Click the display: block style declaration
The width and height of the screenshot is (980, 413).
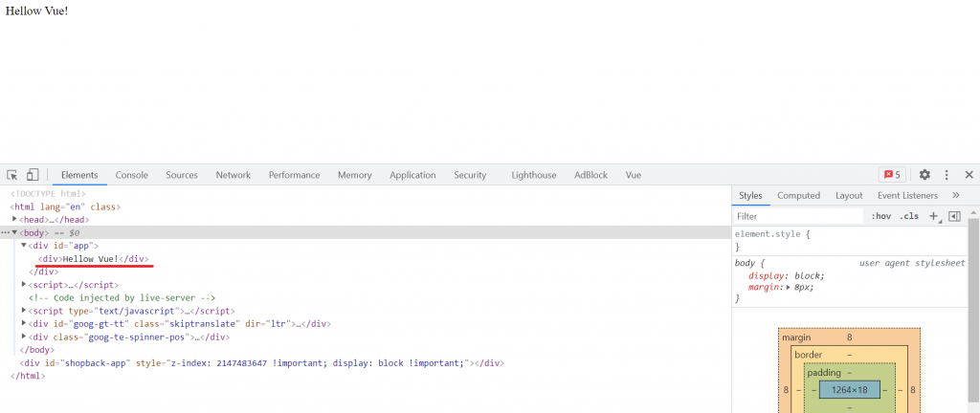click(787, 275)
